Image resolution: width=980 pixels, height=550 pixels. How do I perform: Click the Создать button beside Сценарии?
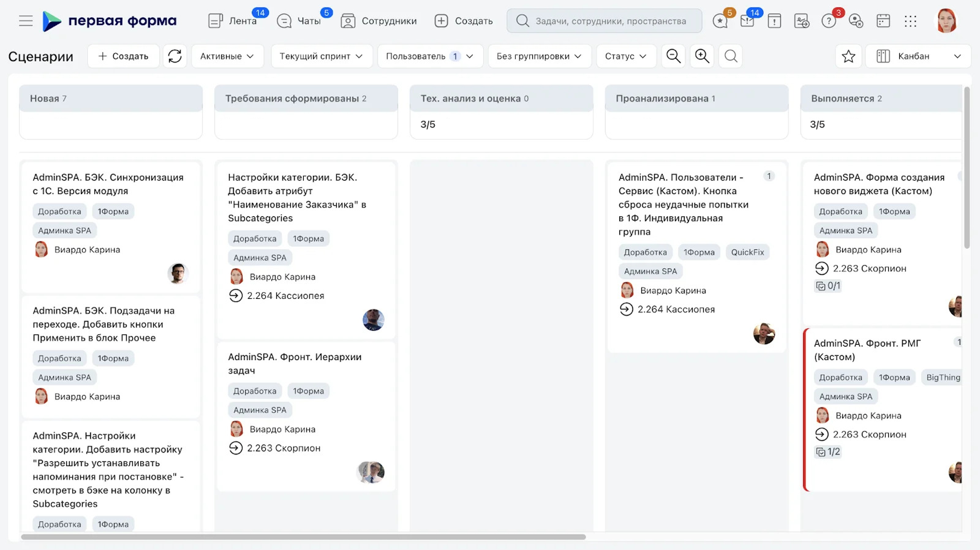click(123, 56)
